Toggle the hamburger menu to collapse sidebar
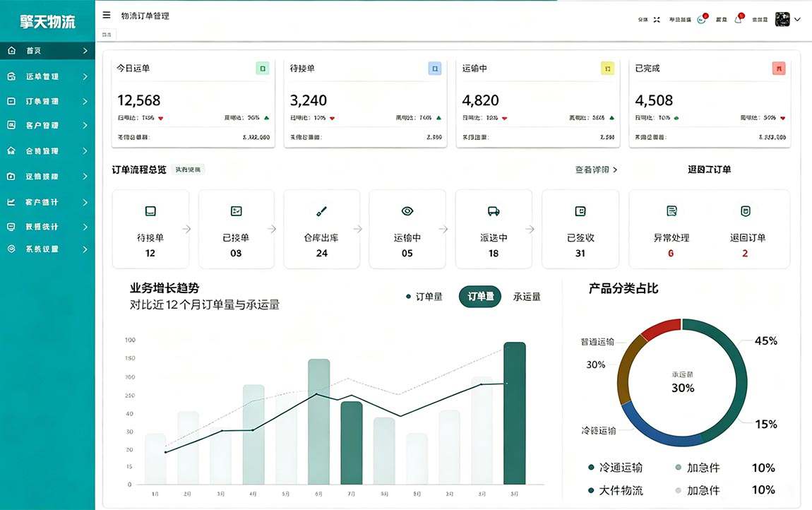This screenshot has height=510, width=812. coord(107,15)
